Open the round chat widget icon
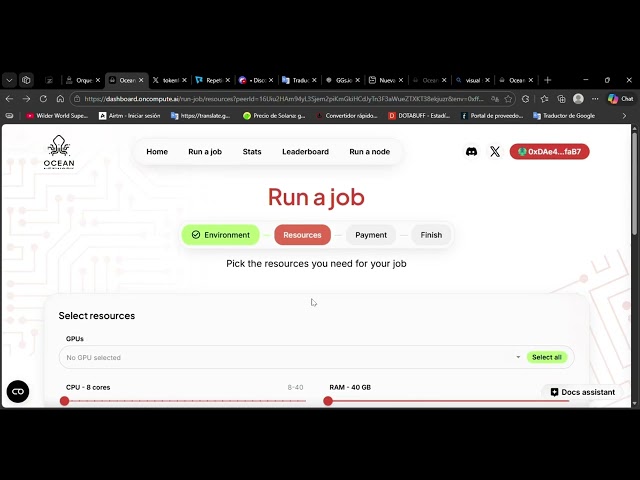Screen dimensions: 640x480 18,391
